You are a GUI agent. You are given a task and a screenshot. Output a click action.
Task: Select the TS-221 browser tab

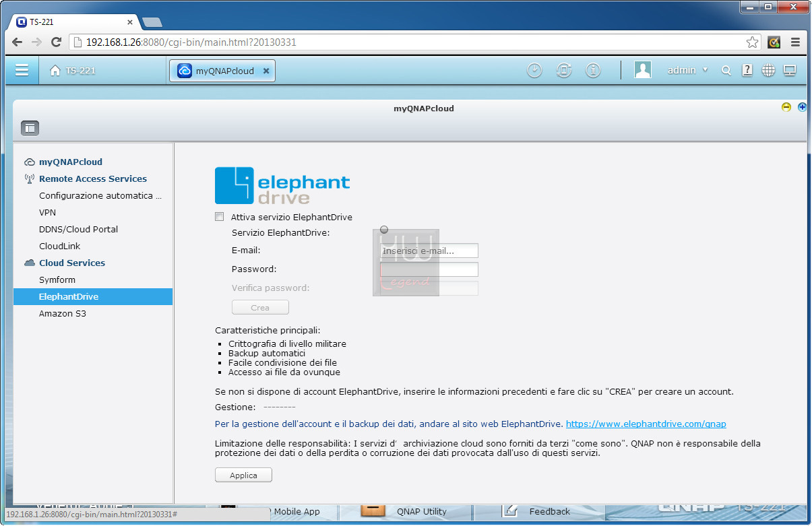tap(75, 22)
